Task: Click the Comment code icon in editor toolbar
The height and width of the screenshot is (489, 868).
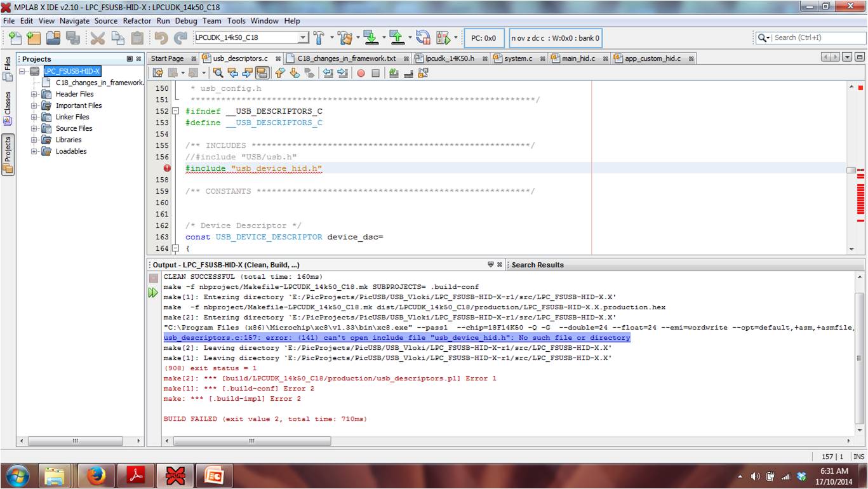Action: click(394, 73)
